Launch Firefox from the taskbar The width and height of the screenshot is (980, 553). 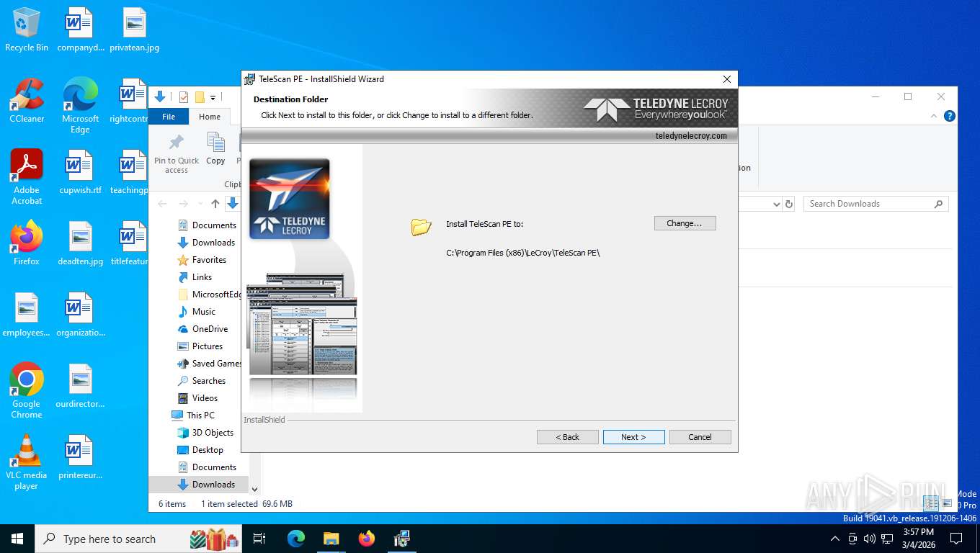coord(367,539)
